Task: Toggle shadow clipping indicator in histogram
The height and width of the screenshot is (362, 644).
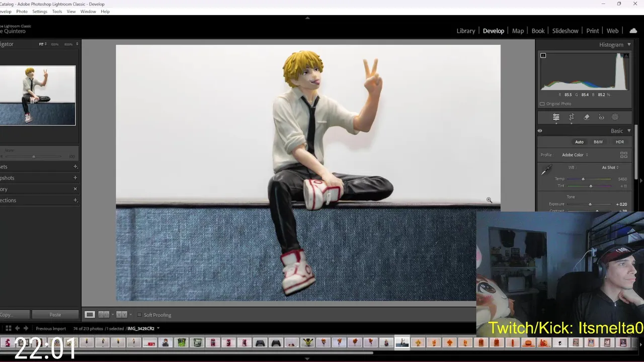Action: coord(543,55)
